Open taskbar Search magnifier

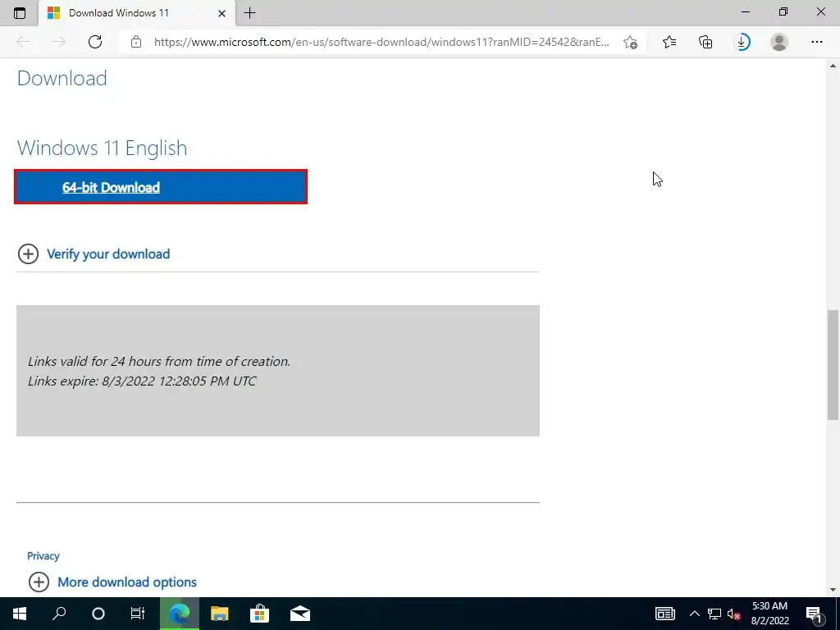pos(59,614)
